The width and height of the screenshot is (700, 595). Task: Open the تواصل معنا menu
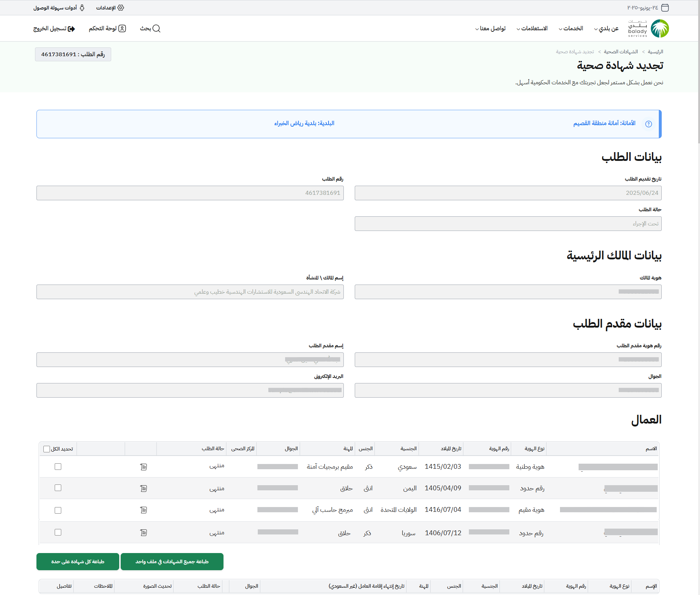pos(490,28)
